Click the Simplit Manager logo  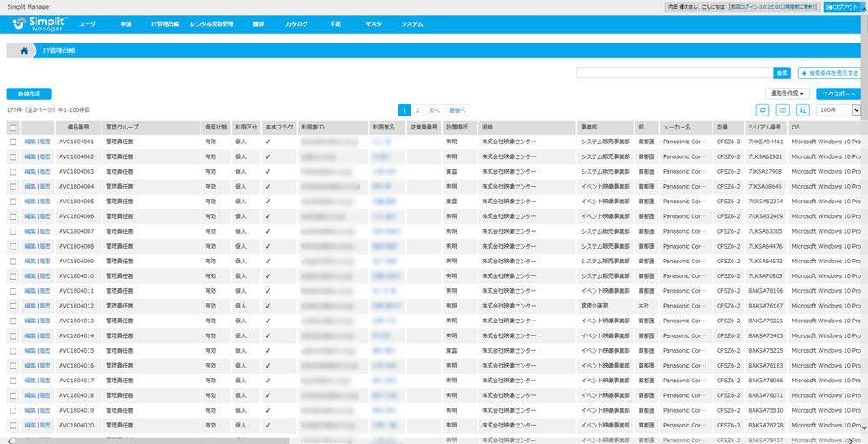[39, 23]
